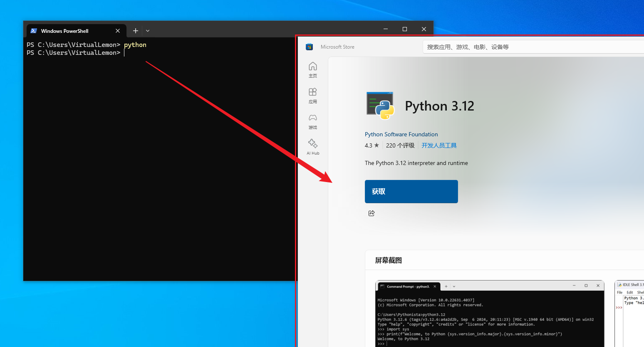Close the Windows Terminal window
The image size is (644, 347).
[424, 29]
